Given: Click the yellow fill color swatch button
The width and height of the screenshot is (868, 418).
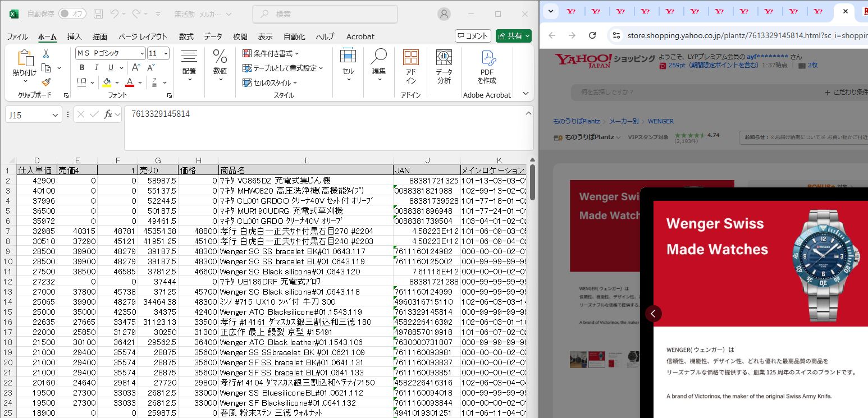Looking at the screenshot, I should (107, 82).
